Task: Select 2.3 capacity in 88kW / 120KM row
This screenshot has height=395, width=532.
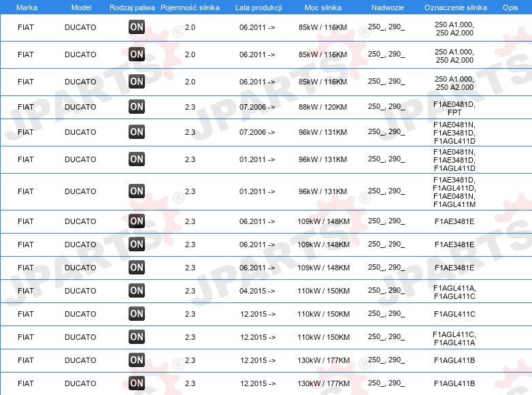Action: click(190, 107)
